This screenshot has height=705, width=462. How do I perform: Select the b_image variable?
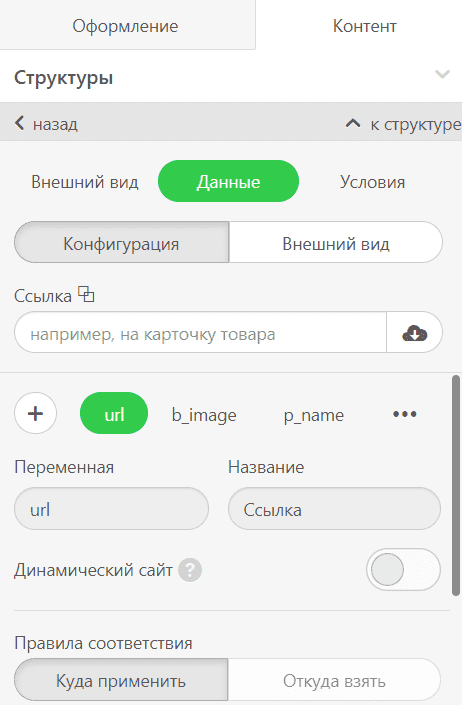click(204, 415)
